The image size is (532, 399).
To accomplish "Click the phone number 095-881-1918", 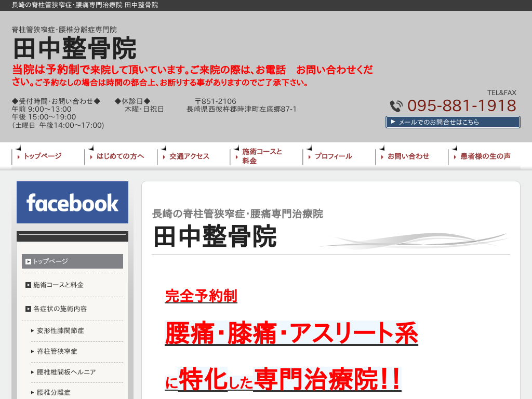I will 461,105.
